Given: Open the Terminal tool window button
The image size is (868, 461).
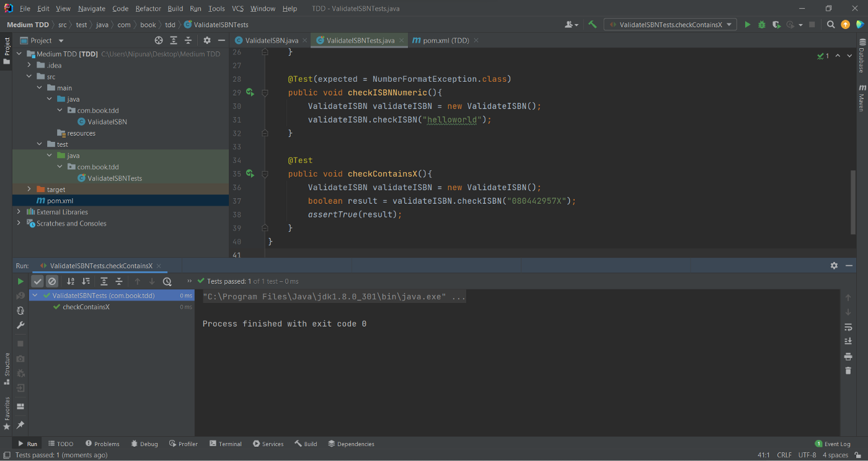Looking at the screenshot, I should click(226, 444).
